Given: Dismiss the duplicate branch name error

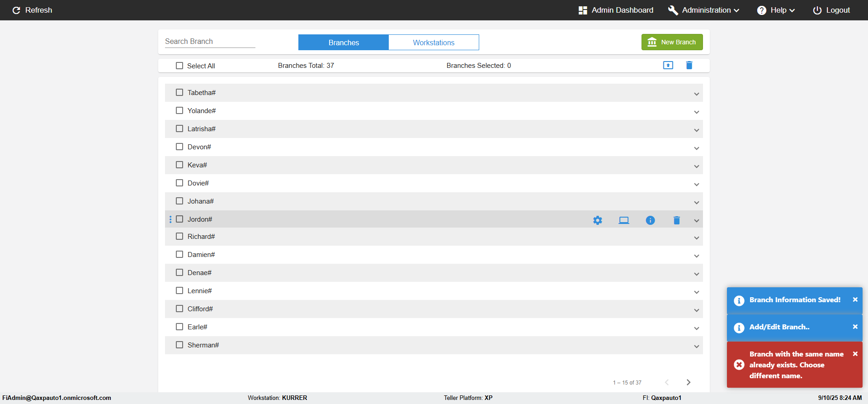Looking at the screenshot, I should tap(855, 354).
